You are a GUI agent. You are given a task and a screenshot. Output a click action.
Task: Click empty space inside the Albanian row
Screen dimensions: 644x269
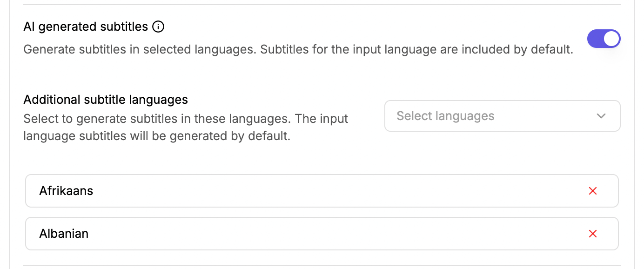[x=326, y=234]
